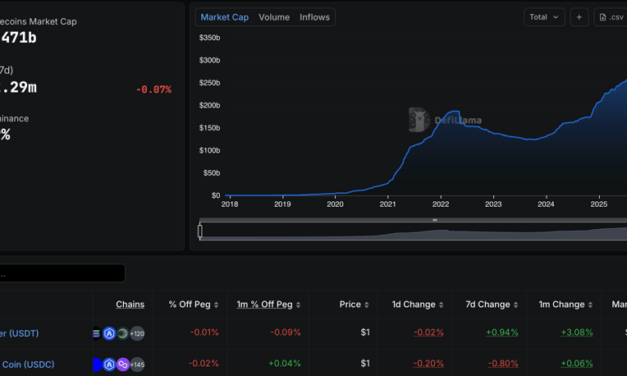Screen dimensions: 627x376
Task: Click USDT 1d change value -0.02%
Action: point(428,332)
